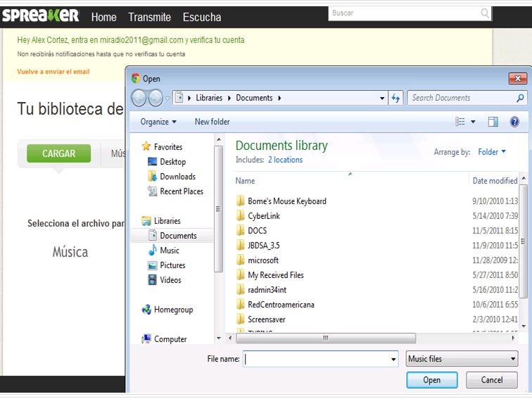Click the 2 locations link

point(285,160)
